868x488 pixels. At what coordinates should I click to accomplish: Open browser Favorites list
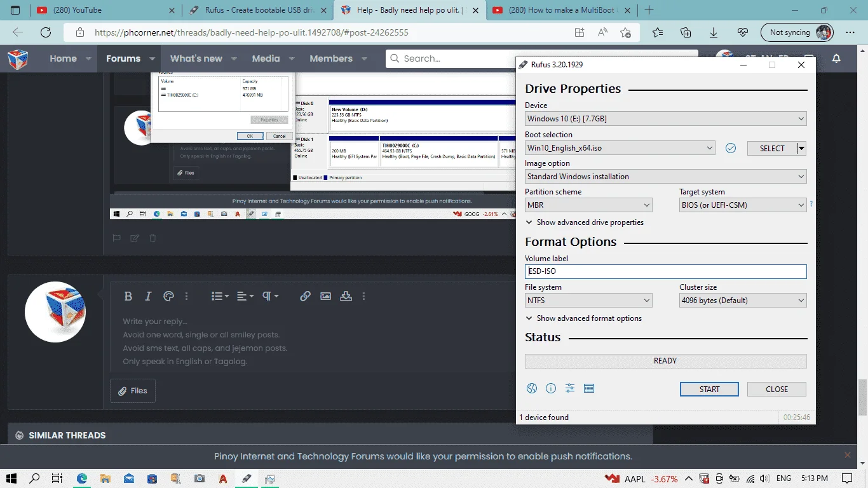pos(658,32)
